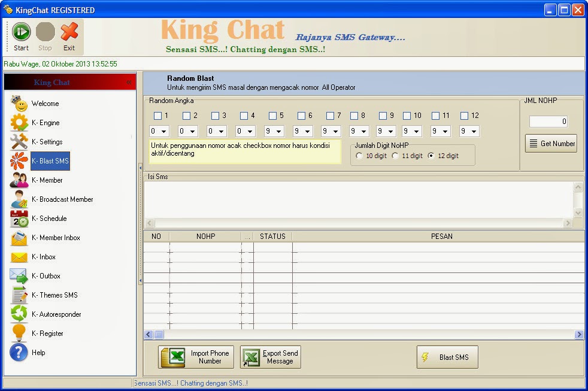The image size is (588, 391).
Task: Click the green Start toolbar icon
Action: click(x=21, y=32)
